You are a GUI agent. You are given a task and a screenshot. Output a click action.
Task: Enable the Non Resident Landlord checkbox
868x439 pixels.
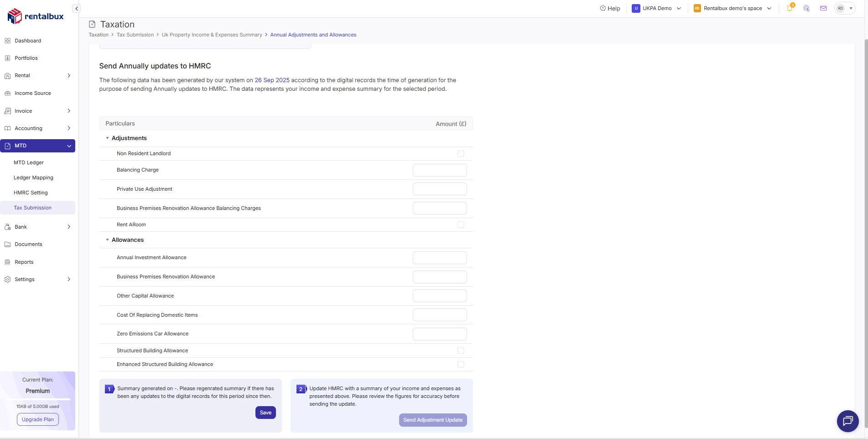click(x=461, y=153)
